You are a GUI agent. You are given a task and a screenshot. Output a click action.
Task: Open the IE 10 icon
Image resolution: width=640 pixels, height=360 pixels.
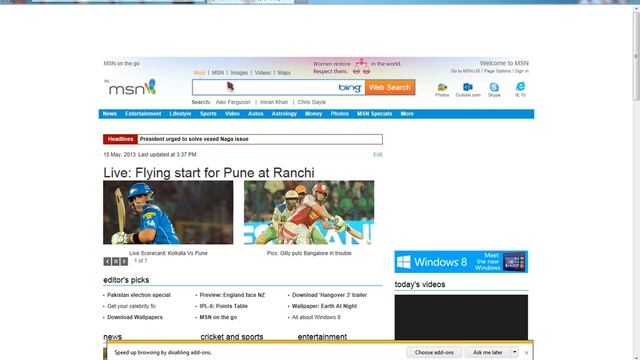click(520, 90)
